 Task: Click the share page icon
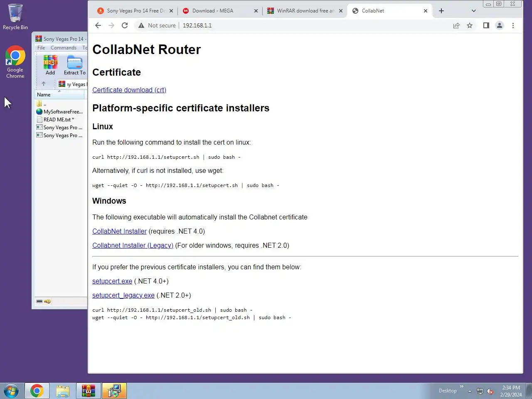456,25
